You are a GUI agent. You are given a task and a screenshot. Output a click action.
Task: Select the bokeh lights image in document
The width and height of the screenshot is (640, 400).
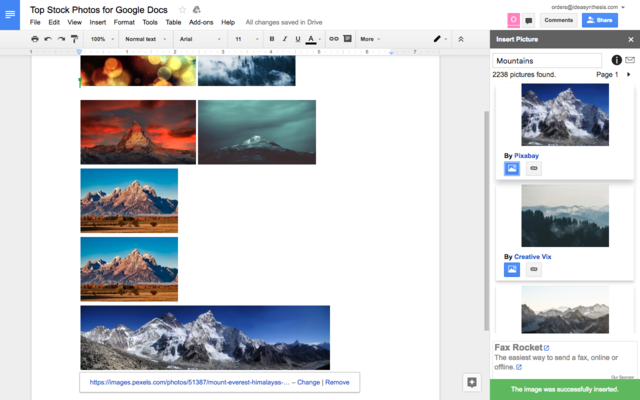pyautogui.click(x=138, y=71)
